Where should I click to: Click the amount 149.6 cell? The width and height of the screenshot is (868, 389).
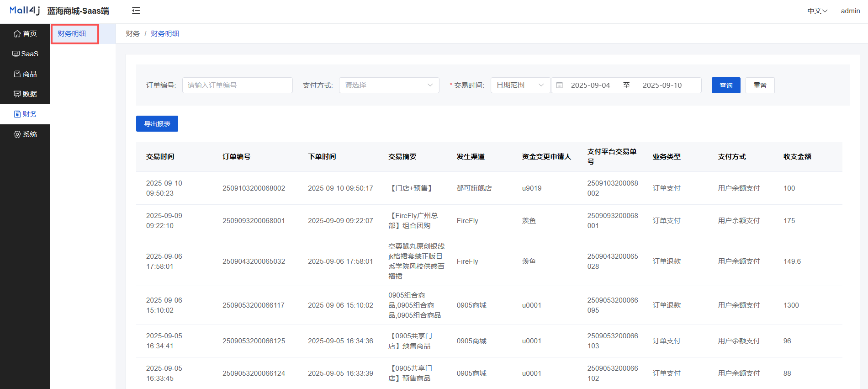click(792, 261)
